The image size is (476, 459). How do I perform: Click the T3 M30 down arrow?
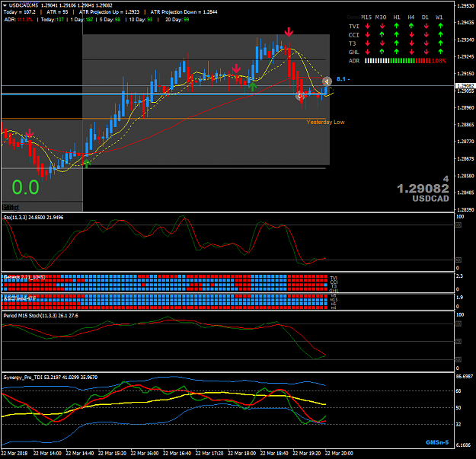382,43
